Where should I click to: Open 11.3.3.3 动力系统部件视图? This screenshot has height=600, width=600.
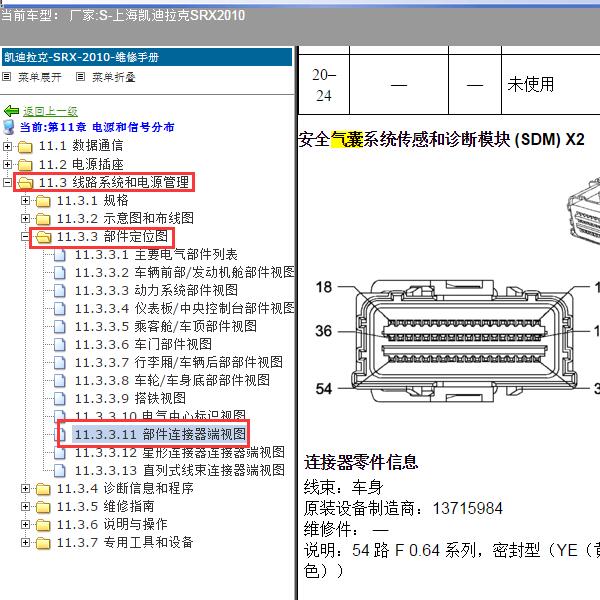[156, 290]
